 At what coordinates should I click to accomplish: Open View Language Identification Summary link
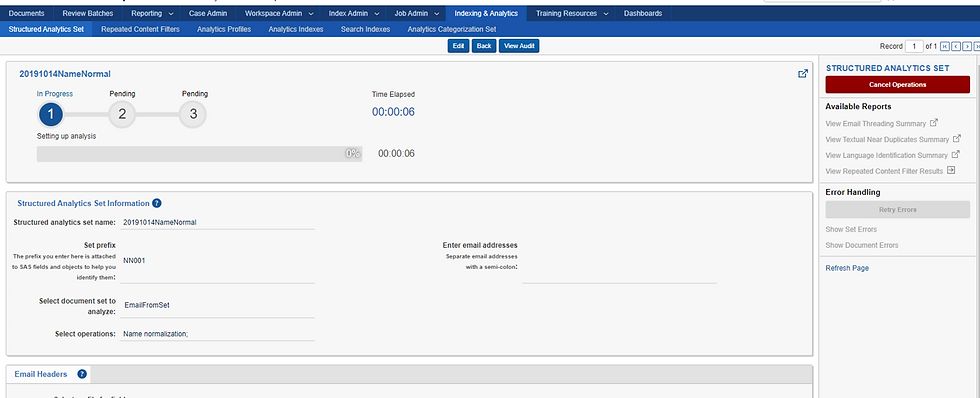coord(886,155)
